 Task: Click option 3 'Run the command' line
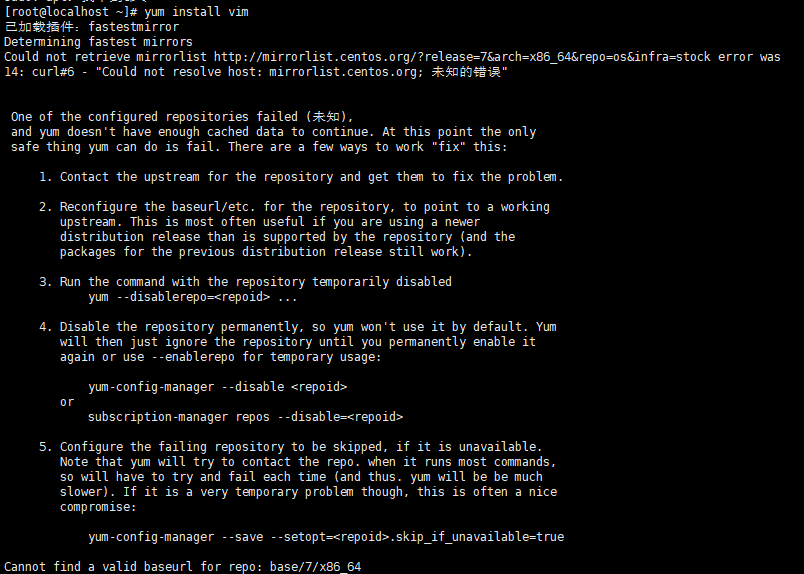pyautogui.click(x=255, y=282)
